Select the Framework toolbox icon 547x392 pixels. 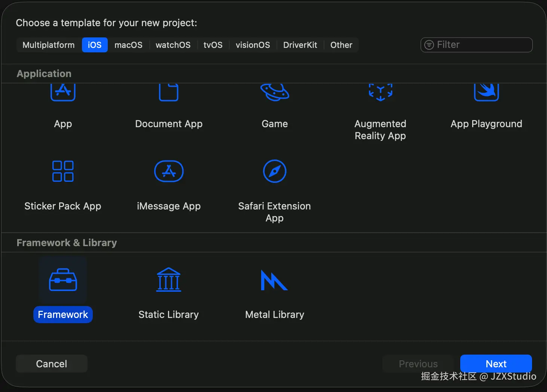point(63,280)
